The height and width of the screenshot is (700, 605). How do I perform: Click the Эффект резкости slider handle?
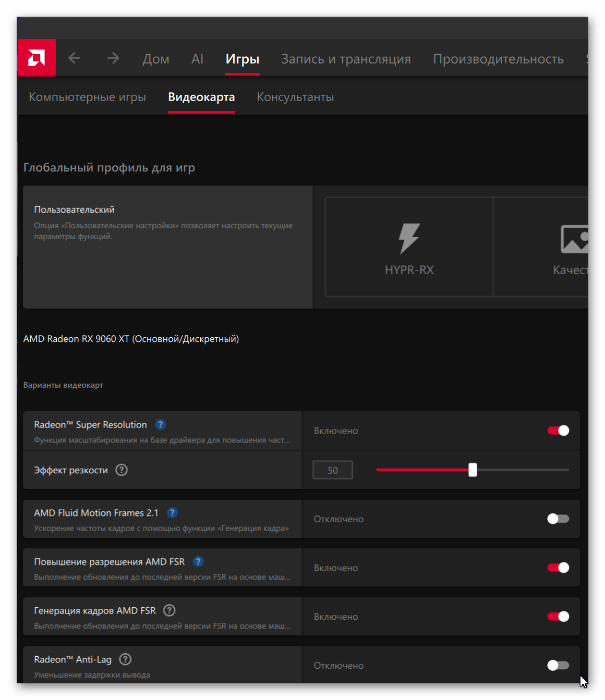(473, 470)
